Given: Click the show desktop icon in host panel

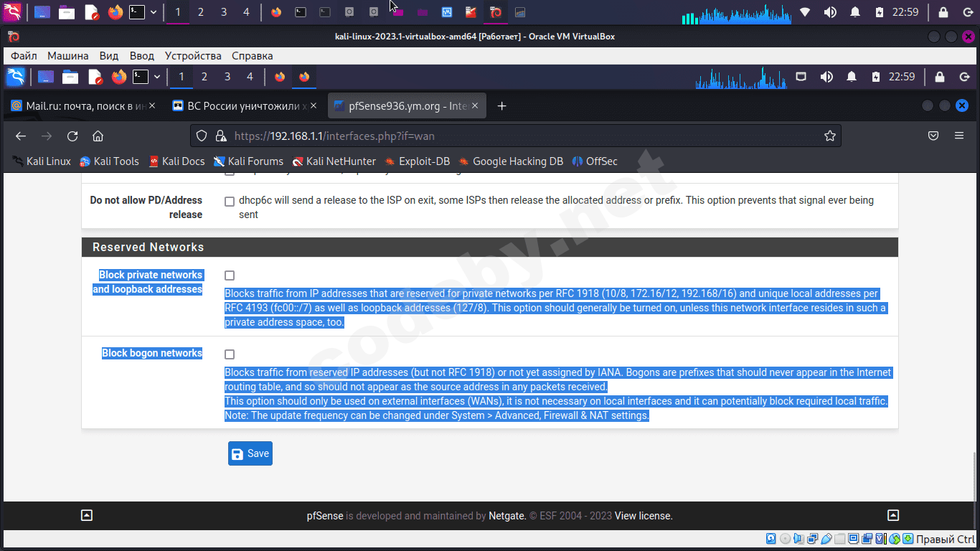Looking at the screenshot, I should coord(42,12).
